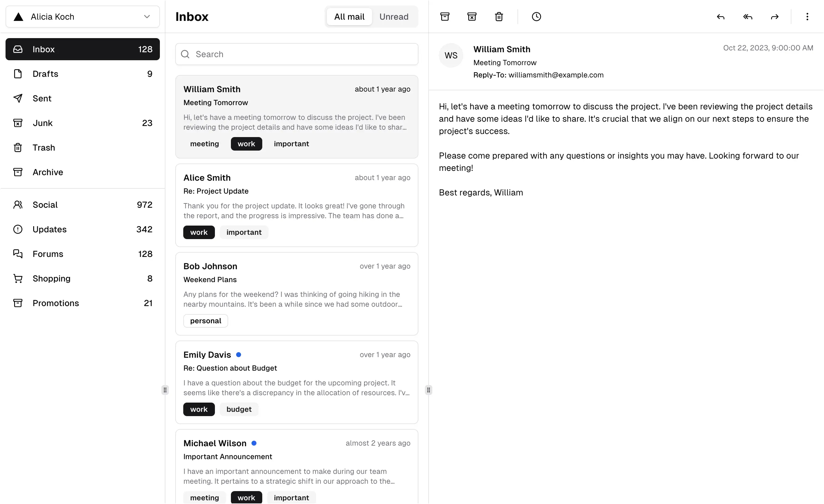824x504 pixels.
Task: Snooze the email with the clock icon
Action: pos(536,16)
